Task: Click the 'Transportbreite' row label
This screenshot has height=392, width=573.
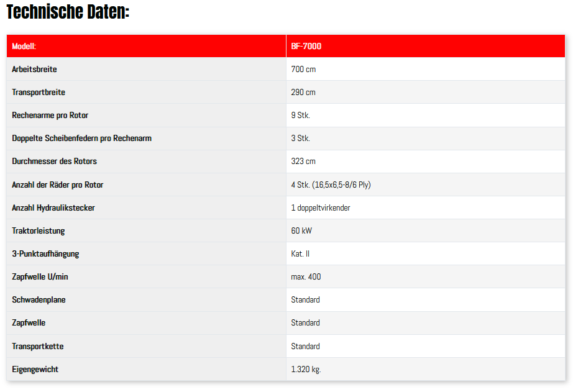Action: (x=39, y=92)
